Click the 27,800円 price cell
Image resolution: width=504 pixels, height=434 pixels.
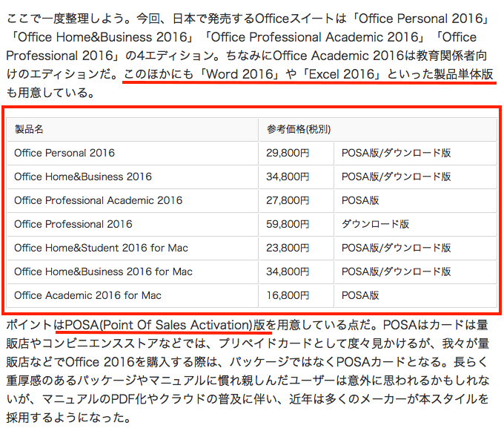tap(296, 201)
